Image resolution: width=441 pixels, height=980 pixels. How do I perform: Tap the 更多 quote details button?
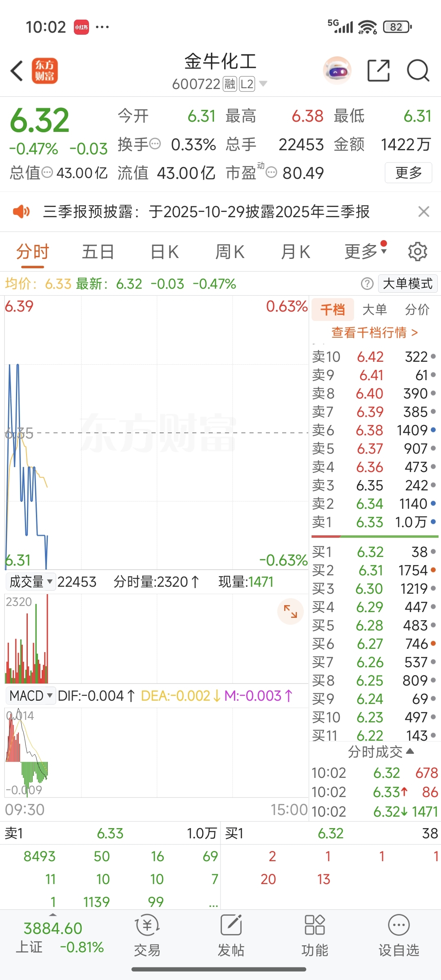408,172
